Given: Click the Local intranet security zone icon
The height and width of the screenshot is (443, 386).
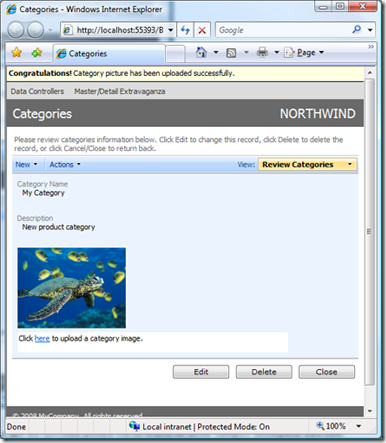Looking at the screenshot, I should [134, 426].
